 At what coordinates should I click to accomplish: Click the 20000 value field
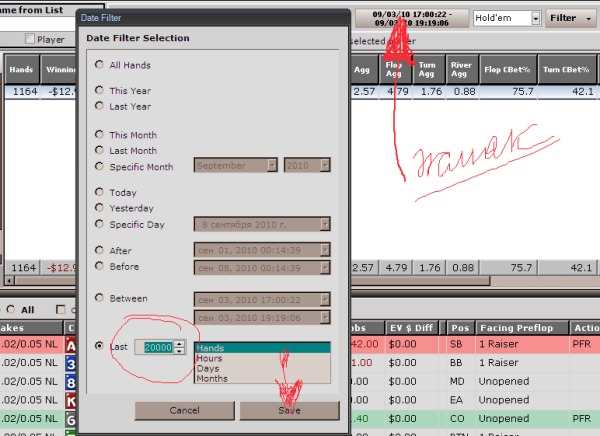pos(158,347)
